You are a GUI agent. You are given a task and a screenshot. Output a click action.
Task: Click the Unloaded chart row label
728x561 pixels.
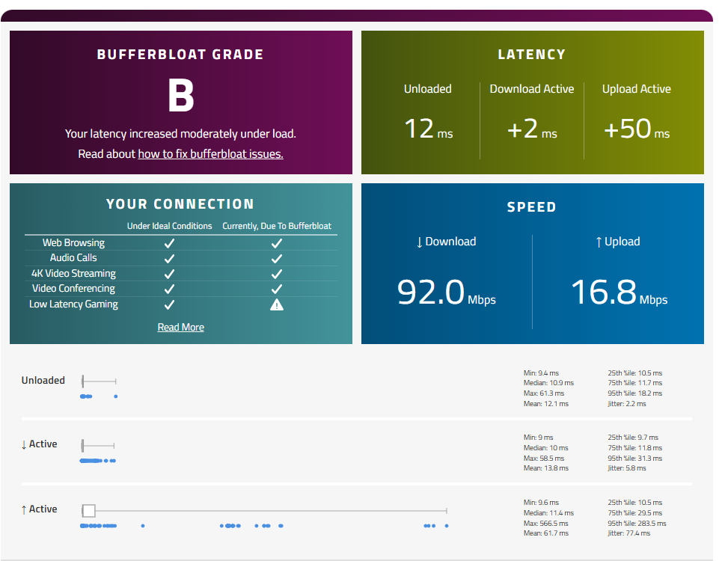[x=43, y=381]
